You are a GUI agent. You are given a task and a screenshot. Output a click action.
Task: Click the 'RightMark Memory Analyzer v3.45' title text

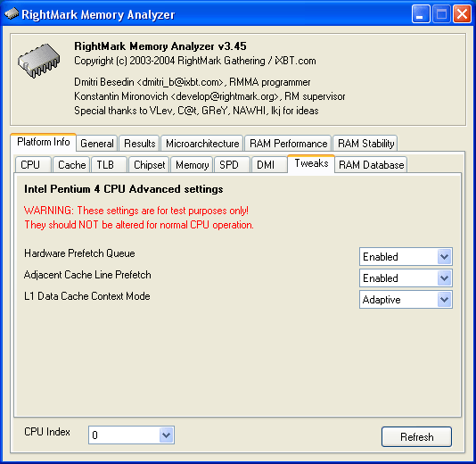coord(160,46)
